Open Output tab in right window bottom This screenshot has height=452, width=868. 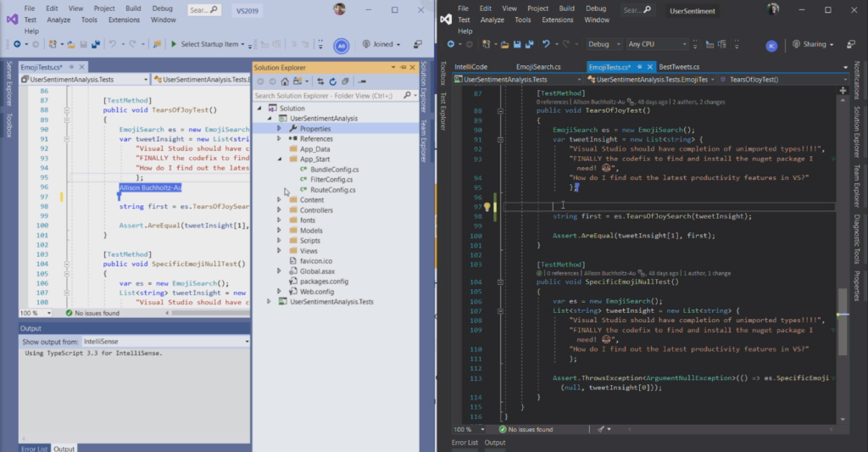tap(495, 443)
